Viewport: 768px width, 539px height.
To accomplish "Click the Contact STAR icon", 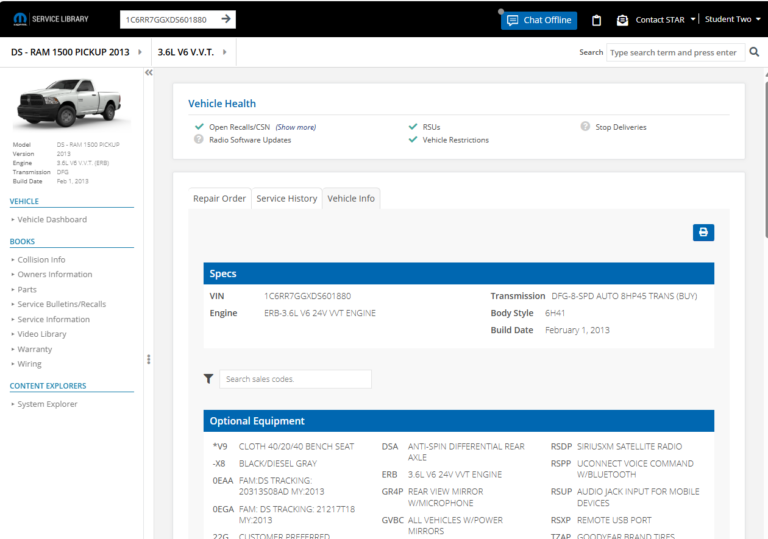I will (623, 20).
